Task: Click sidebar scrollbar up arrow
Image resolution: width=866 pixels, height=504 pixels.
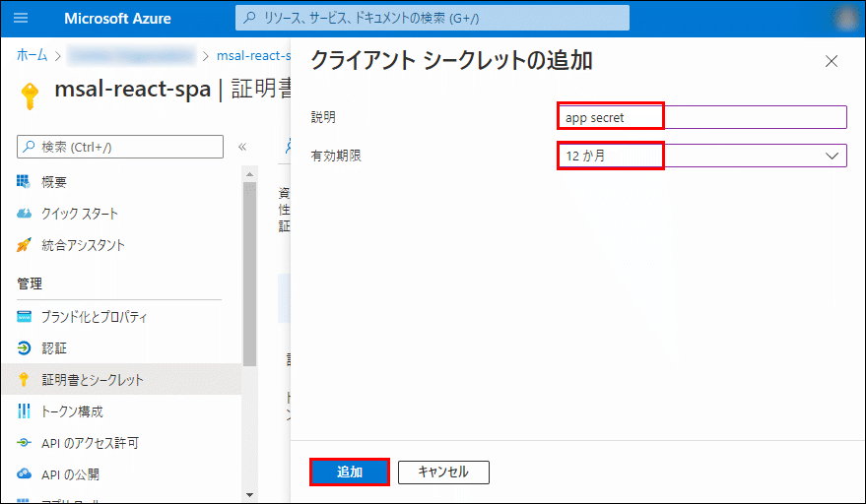Action: [249, 174]
